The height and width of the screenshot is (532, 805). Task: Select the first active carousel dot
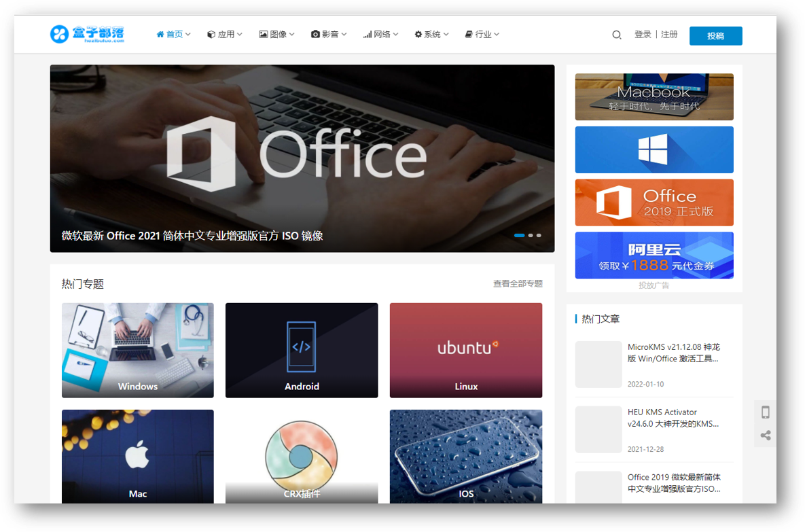(x=520, y=235)
